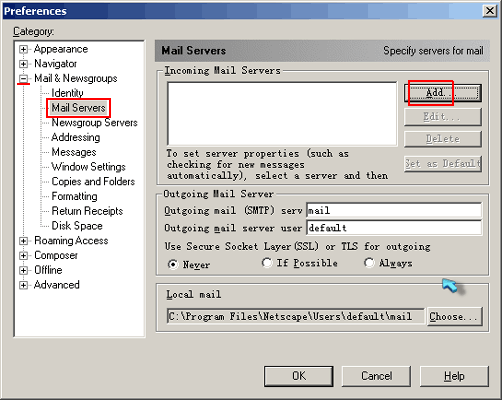This screenshot has width=502, height=400.
Task: Open Copies and Folders settings
Action: [x=93, y=182]
